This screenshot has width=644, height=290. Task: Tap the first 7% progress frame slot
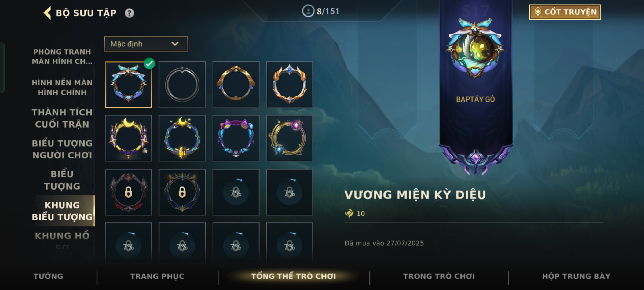[236, 192]
